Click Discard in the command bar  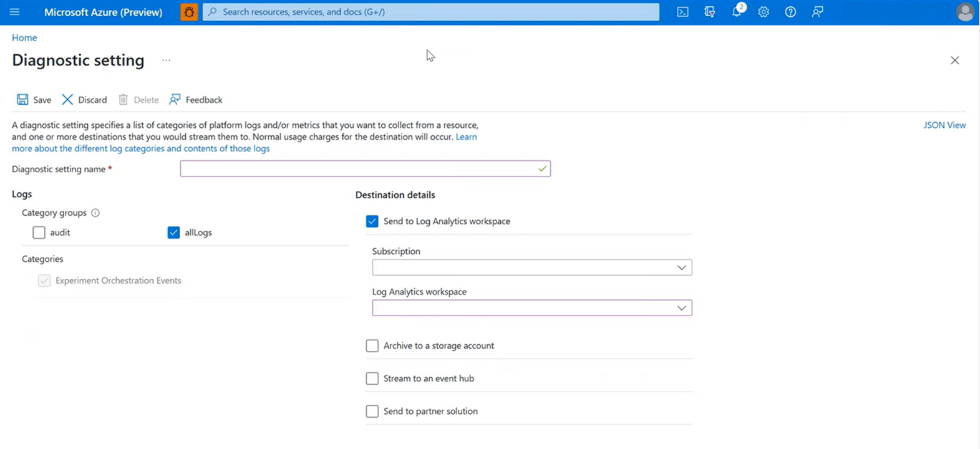tap(85, 100)
